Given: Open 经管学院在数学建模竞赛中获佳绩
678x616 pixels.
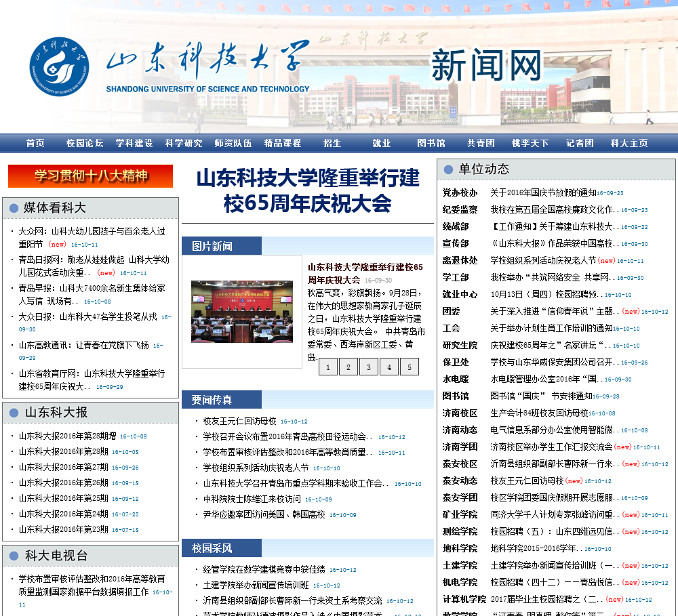Looking at the screenshot, I should point(264,569).
